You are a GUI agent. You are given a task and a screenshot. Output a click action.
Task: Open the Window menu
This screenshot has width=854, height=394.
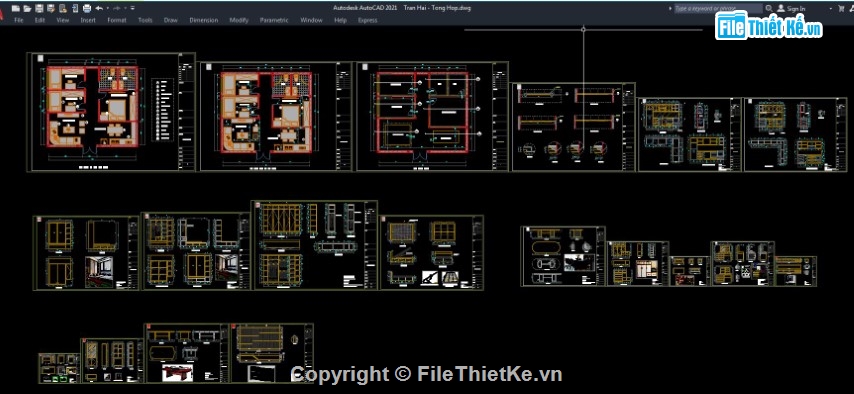[311, 20]
